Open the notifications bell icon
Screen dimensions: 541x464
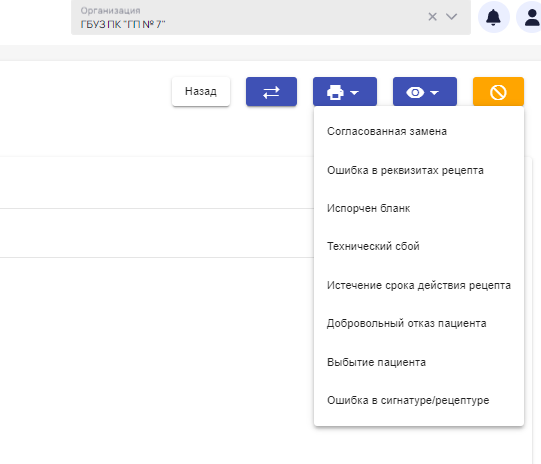tap(493, 17)
